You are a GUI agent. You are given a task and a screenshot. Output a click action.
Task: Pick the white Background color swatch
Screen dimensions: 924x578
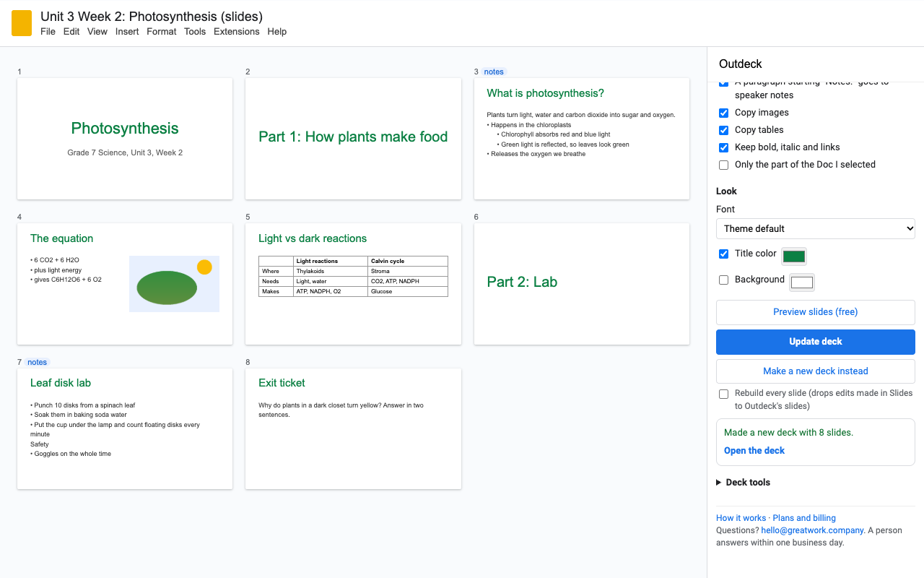point(802,282)
